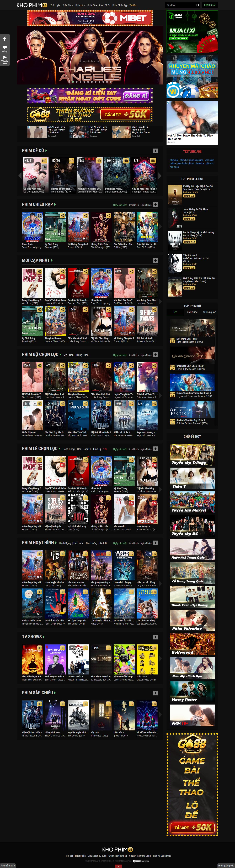235x868 pixels.
Task: Click the Đăng Nhập button
Action: tap(210, 5)
